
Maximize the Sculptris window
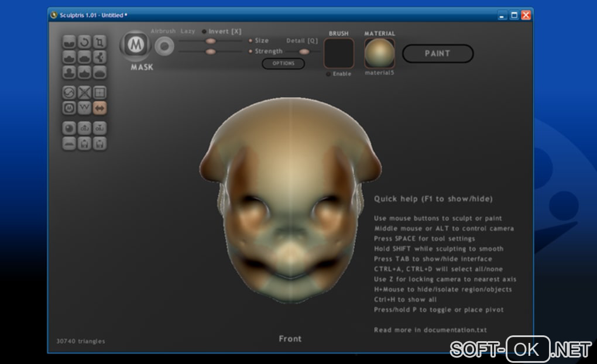514,15
